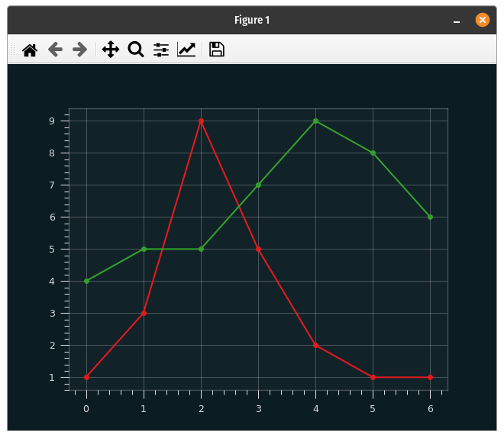Click the toolbar drag handle left of Home

[12, 50]
